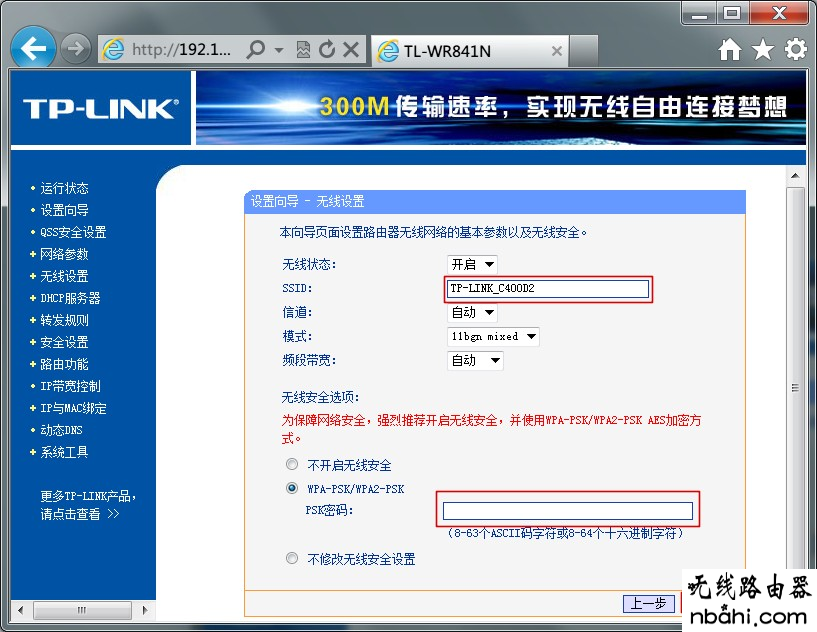Open a new blank tab
Image resolution: width=817 pixels, height=632 pixels.
pyautogui.click(x=584, y=51)
